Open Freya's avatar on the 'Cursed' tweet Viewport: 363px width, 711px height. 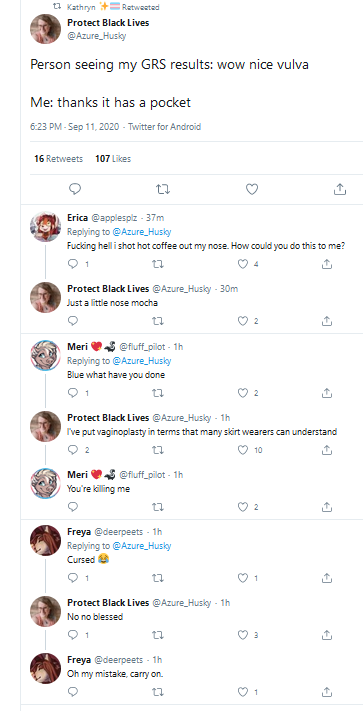coord(45,540)
